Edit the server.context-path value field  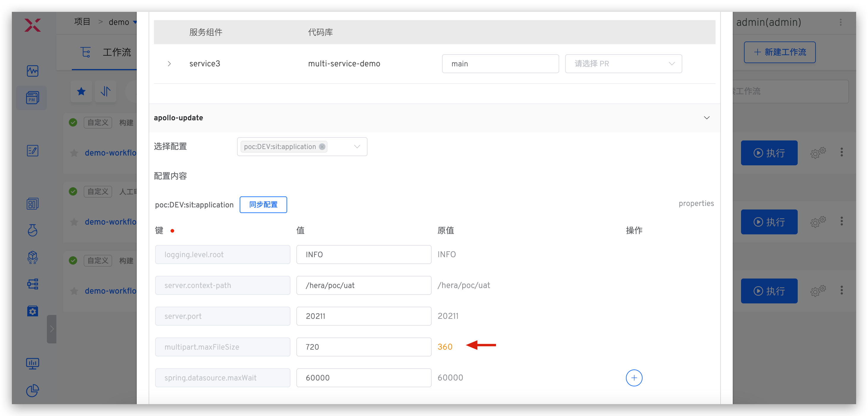coord(364,285)
